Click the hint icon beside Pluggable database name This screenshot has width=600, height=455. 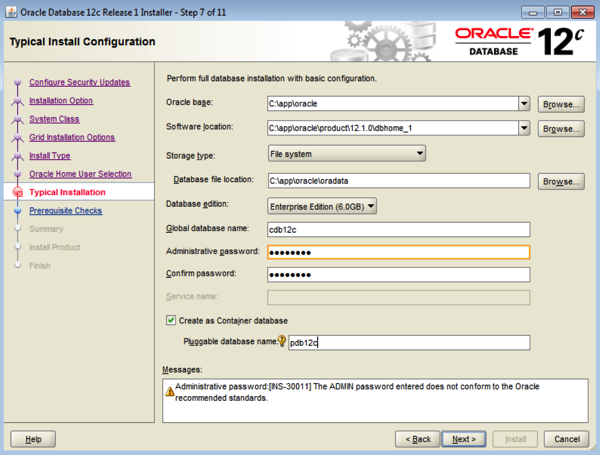coord(281,342)
